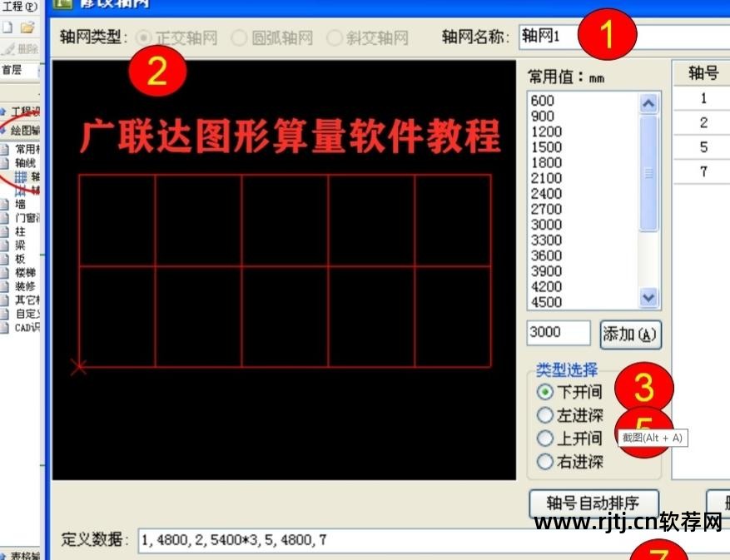
Task: Select 2100 in the common values list
Action: click(547, 178)
